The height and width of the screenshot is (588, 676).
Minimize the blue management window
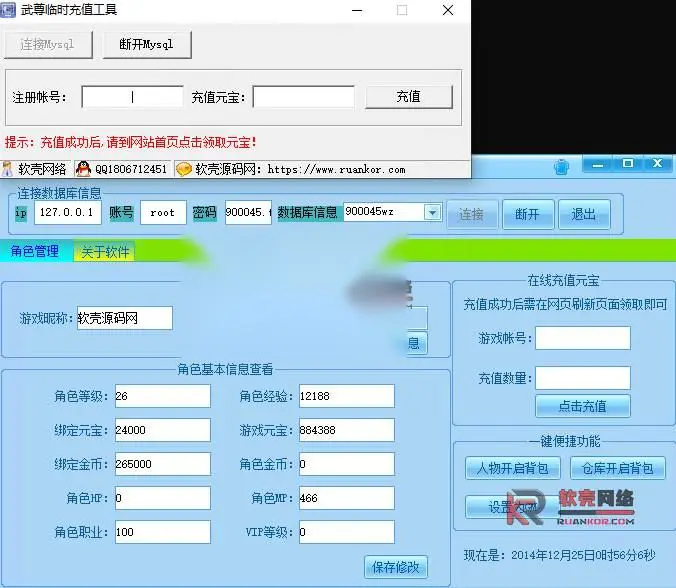598,164
